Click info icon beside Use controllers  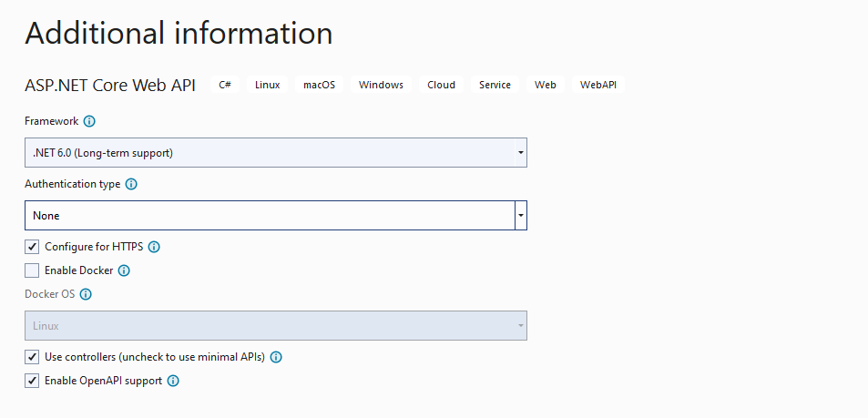coord(276,357)
